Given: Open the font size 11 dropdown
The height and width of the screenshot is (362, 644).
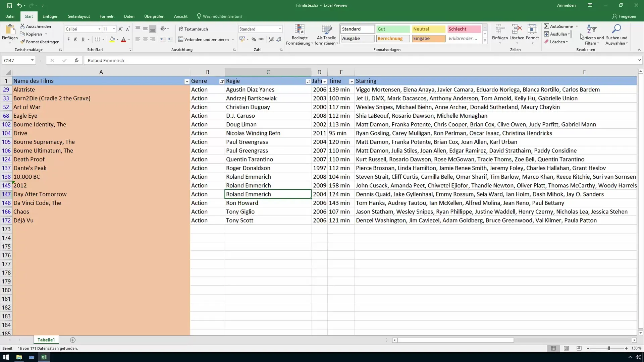Looking at the screenshot, I should click(114, 29).
